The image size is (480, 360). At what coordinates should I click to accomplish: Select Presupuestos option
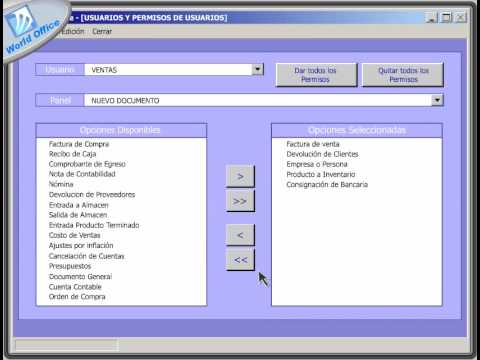pos(70,266)
